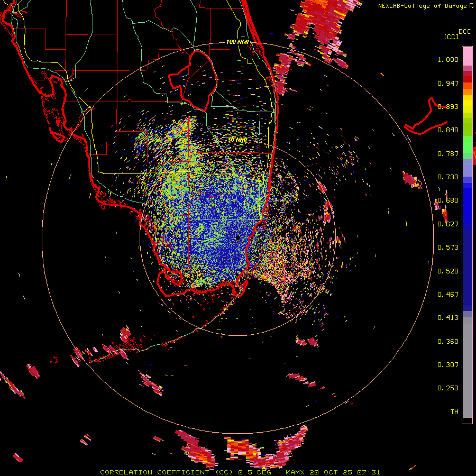The height and width of the screenshot is (476, 476).
Task: Click the [CC] units label
Action: point(451,36)
